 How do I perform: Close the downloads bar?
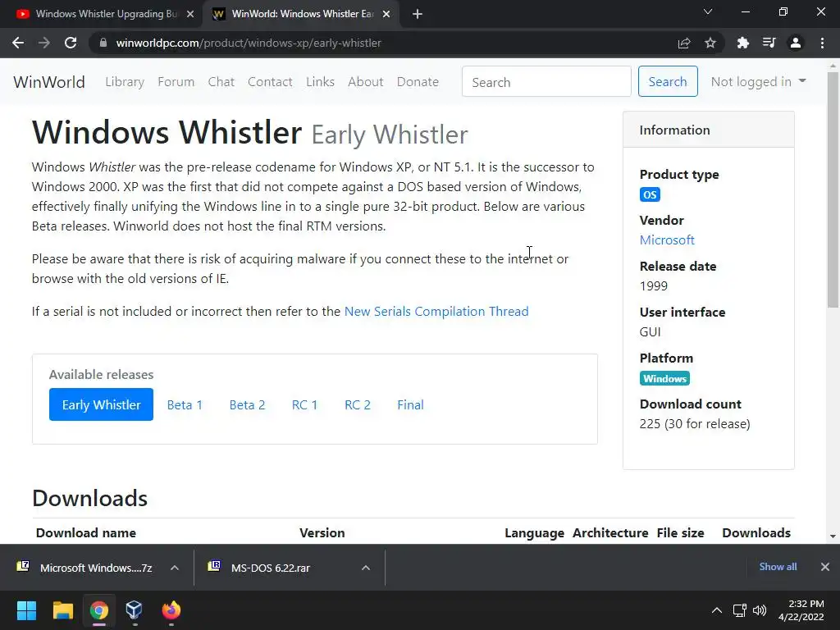click(x=825, y=566)
